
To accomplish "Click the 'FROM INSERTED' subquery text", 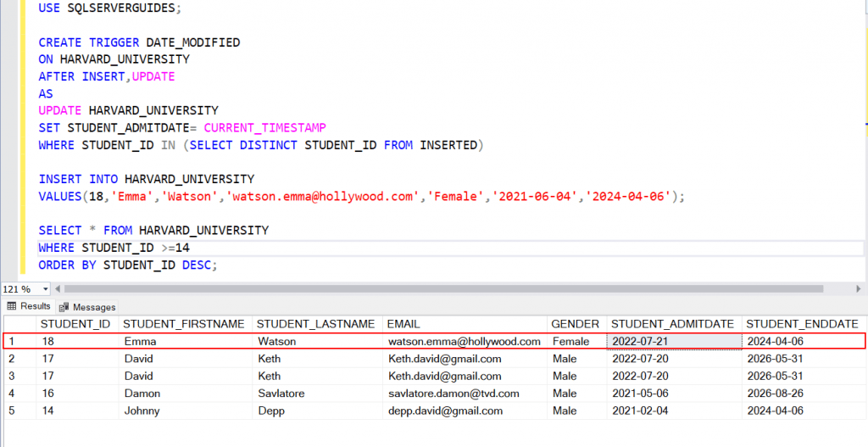I will click(430, 145).
